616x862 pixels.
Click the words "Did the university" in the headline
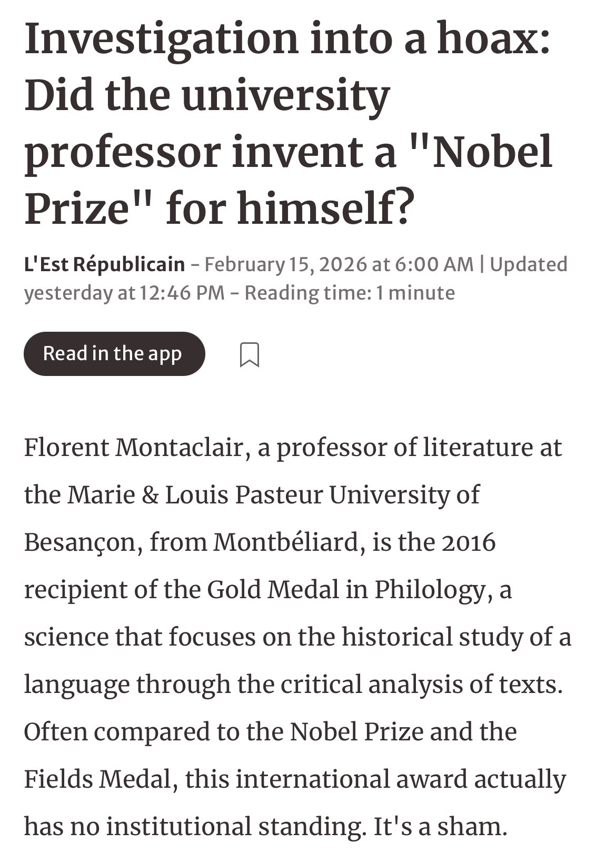click(207, 96)
